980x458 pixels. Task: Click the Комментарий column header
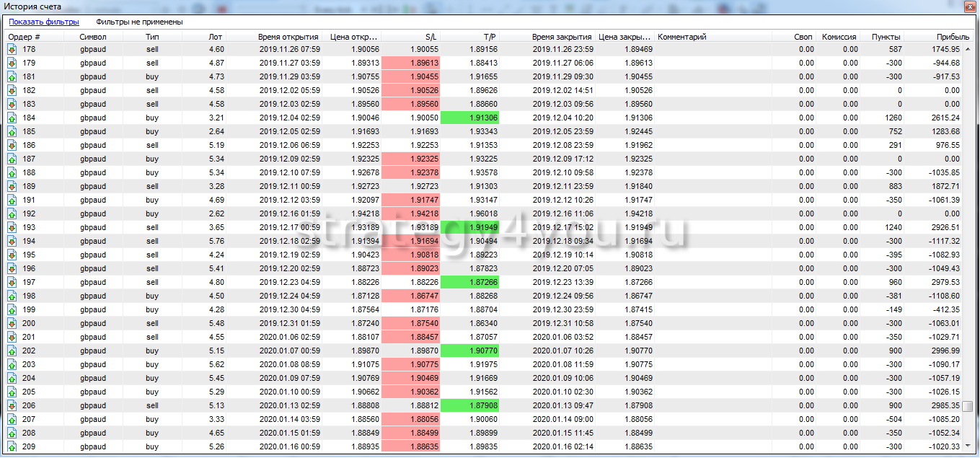[x=682, y=37]
